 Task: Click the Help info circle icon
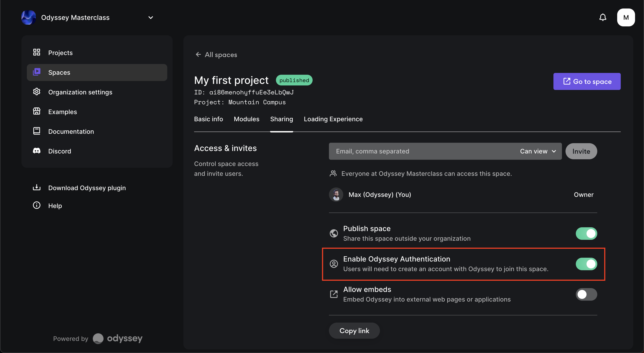[36, 205]
